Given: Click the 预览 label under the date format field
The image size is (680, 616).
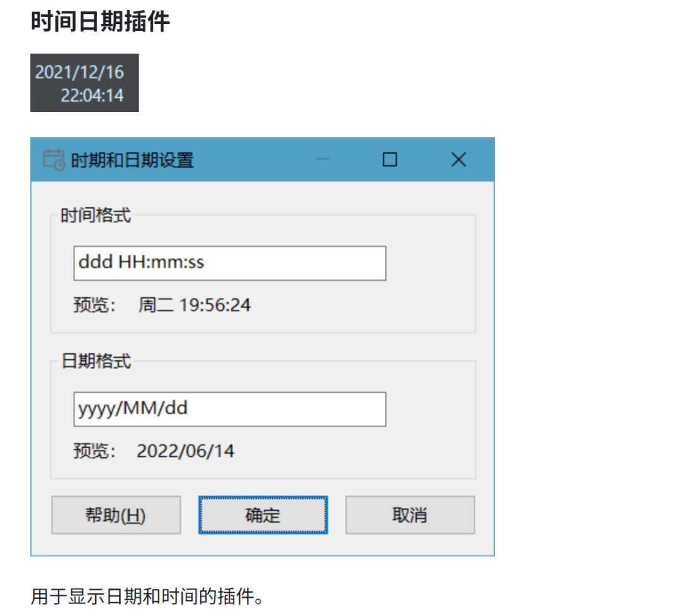Looking at the screenshot, I should pos(94,452).
